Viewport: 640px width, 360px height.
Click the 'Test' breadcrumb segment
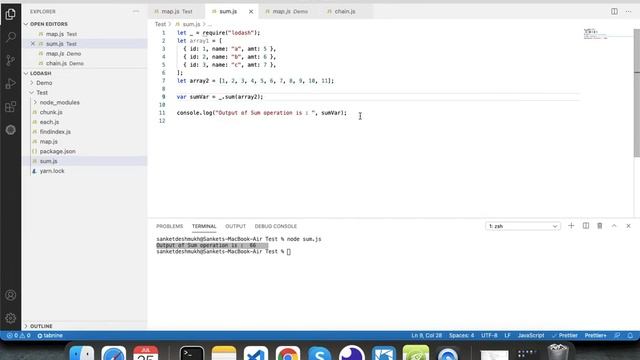(x=160, y=24)
